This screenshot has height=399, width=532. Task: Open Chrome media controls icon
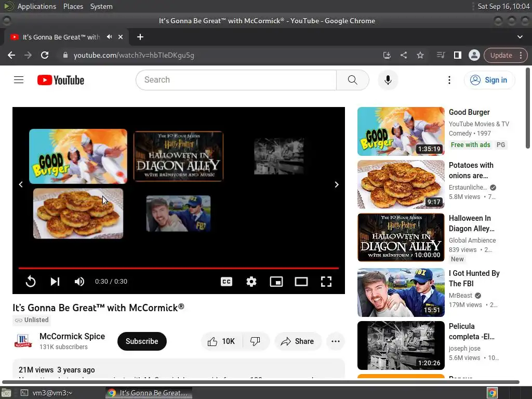441,55
